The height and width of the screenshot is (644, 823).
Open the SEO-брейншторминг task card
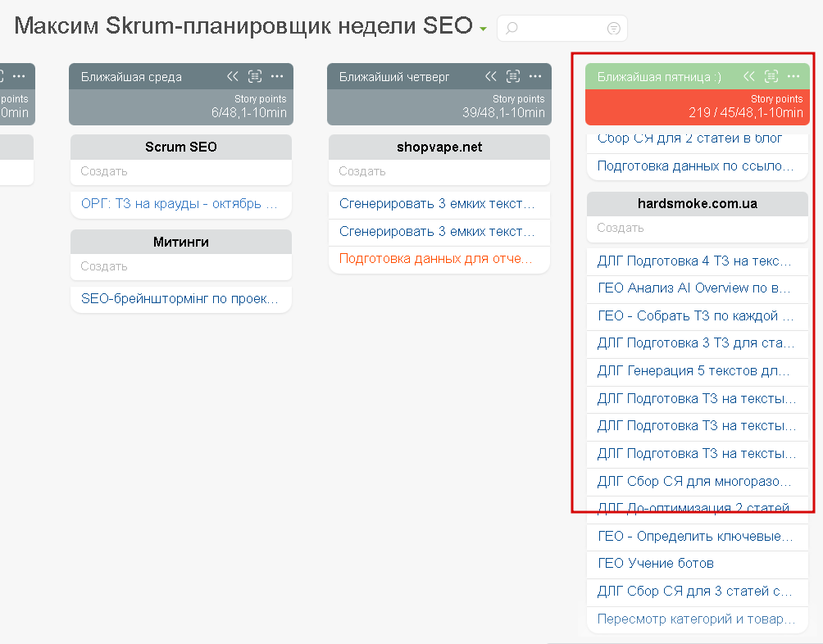point(180,299)
